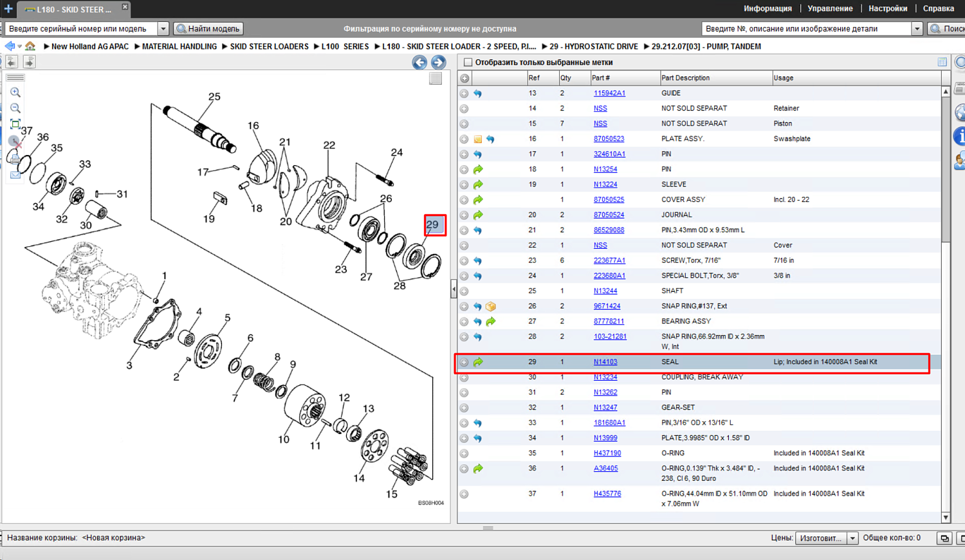The width and height of the screenshot is (965, 560).
Task: Click in the part number search field
Action: (807, 29)
